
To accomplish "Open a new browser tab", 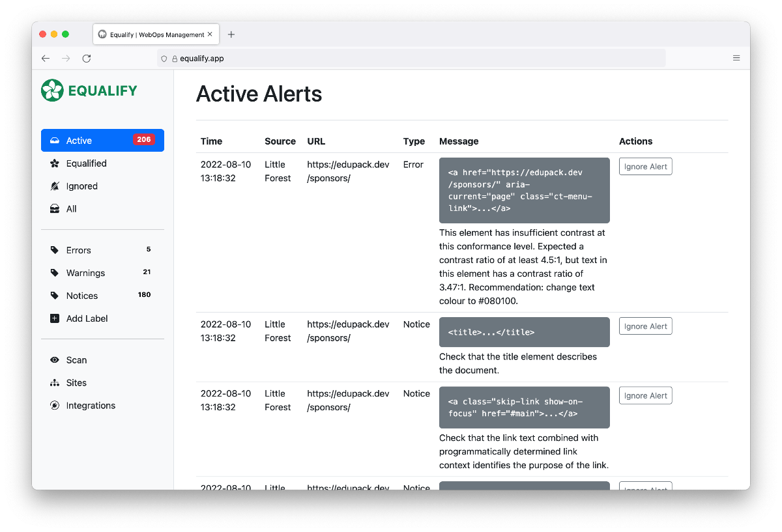I will coord(231,34).
